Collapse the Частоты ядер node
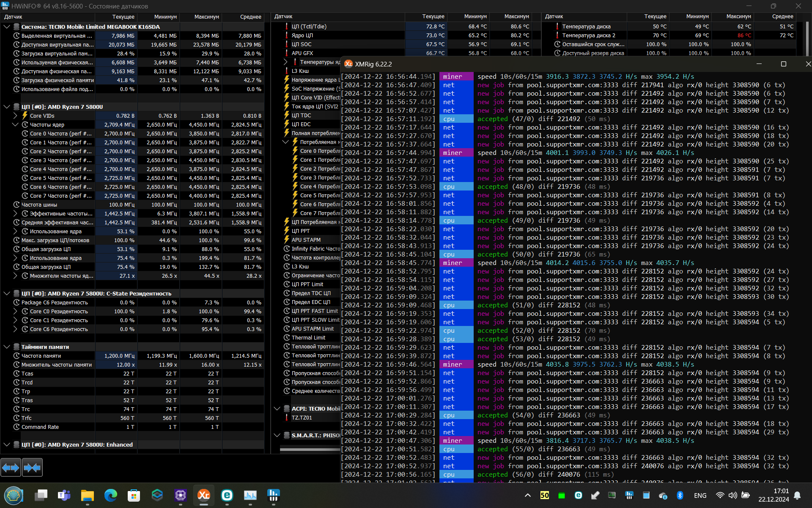 click(x=15, y=124)
